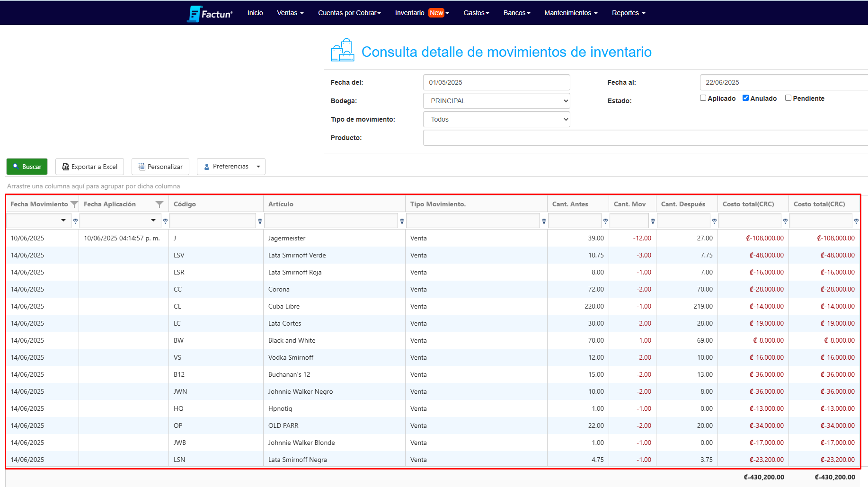Select the Johnnie Walker Blonde cell
Screen dimensions: 868x487
pyautogui.click(x=334, y=443)
